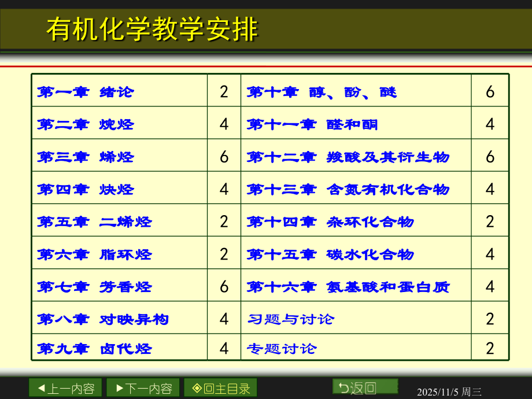Select 第十章 醇、酚、醚 from the table

click(321, 91)
